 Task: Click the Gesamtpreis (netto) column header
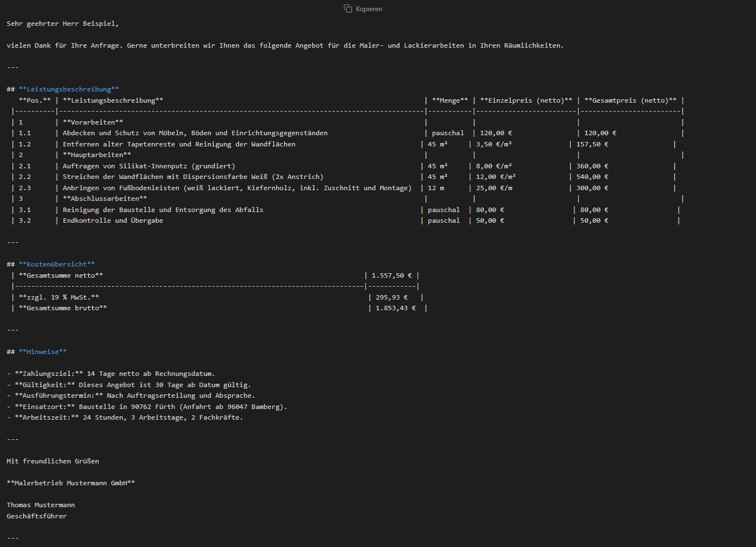click(630, 100)
